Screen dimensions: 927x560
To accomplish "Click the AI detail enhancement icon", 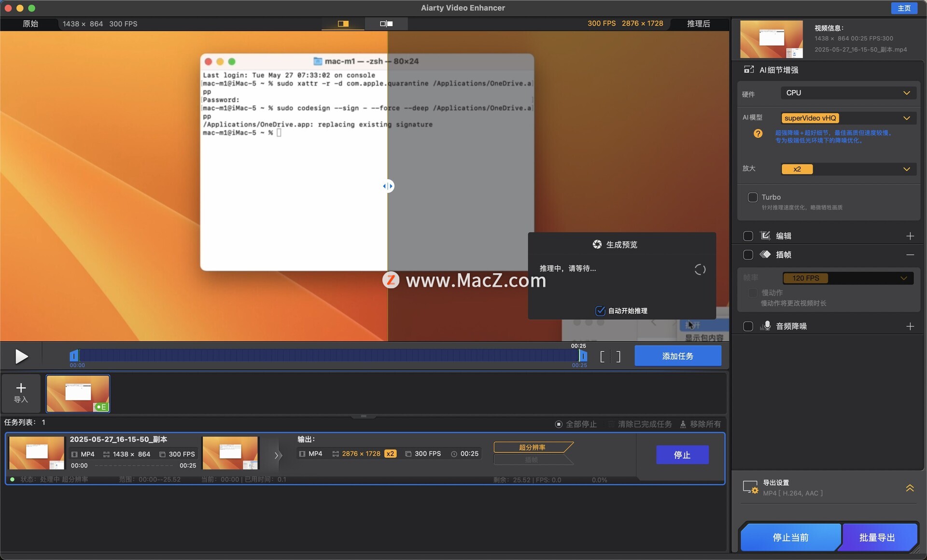I will (749, 70).
